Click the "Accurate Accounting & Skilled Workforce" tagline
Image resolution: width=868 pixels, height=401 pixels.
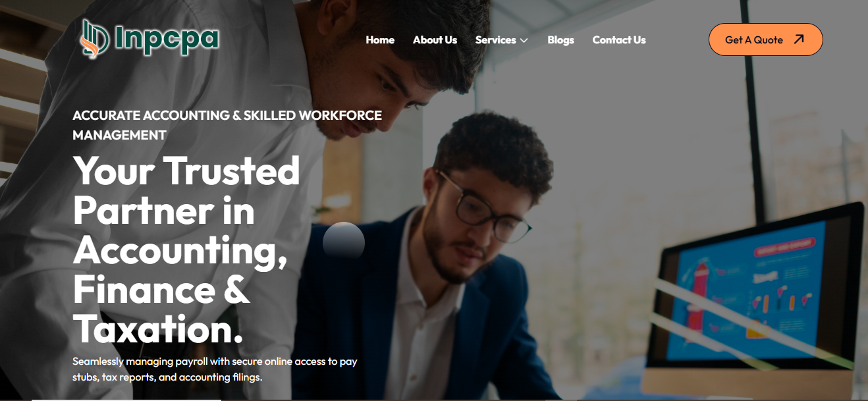[x=227, y=125]
